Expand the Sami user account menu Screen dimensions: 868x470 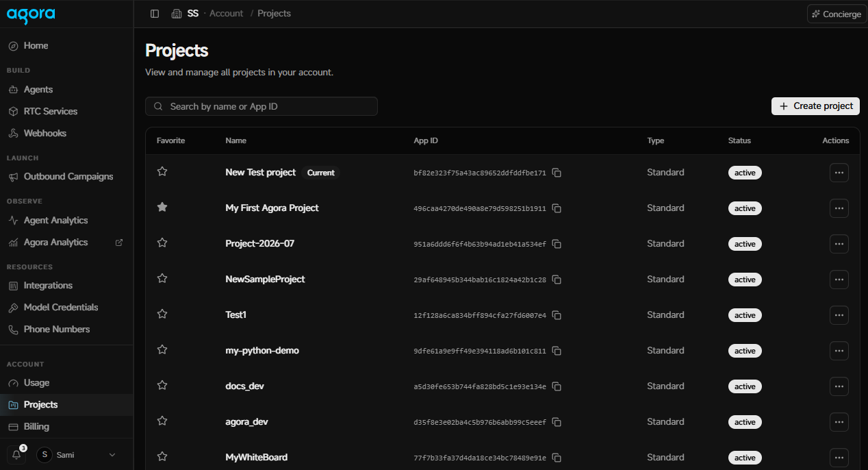click(x=77, y=455)
